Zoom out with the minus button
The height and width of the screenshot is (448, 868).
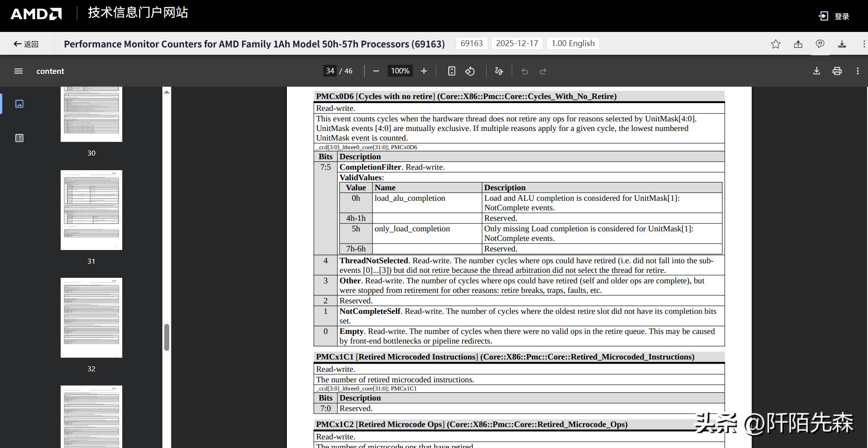point(376,71)
